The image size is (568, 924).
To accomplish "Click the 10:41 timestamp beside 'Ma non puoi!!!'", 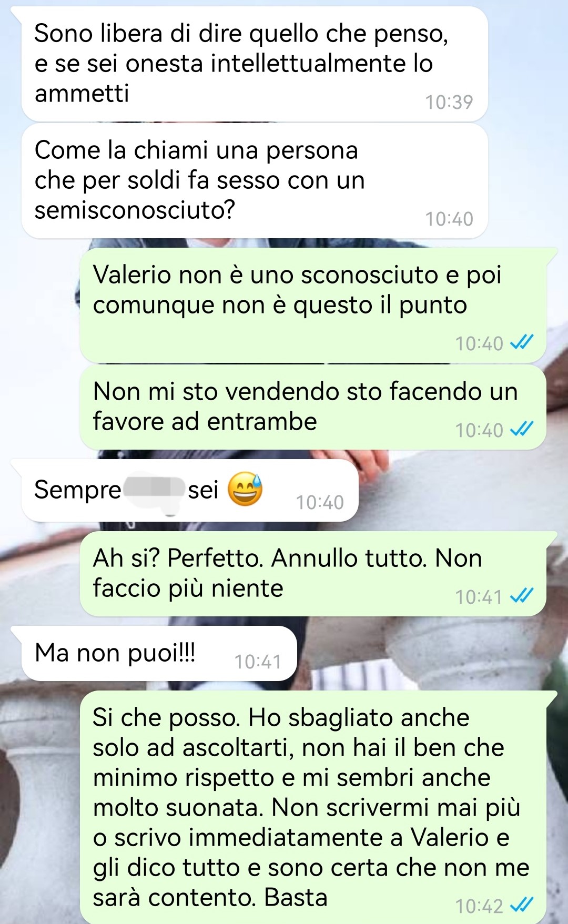I will 258,662.
